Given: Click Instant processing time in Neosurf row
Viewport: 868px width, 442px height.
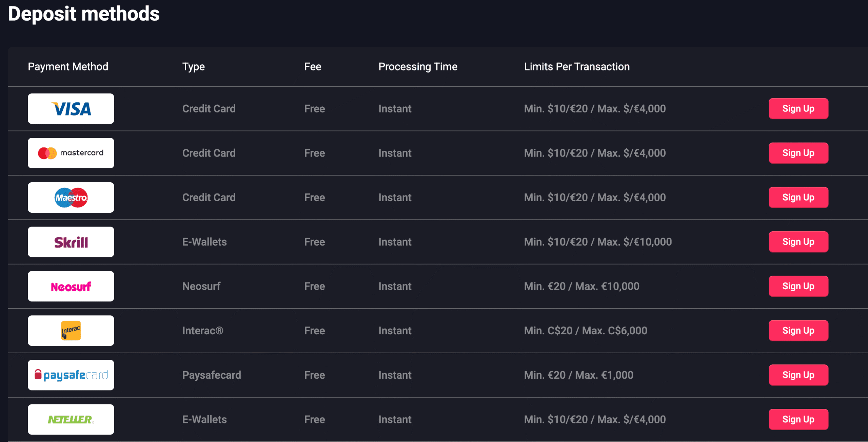Looking at the screenshot, I should coord(395,286).
